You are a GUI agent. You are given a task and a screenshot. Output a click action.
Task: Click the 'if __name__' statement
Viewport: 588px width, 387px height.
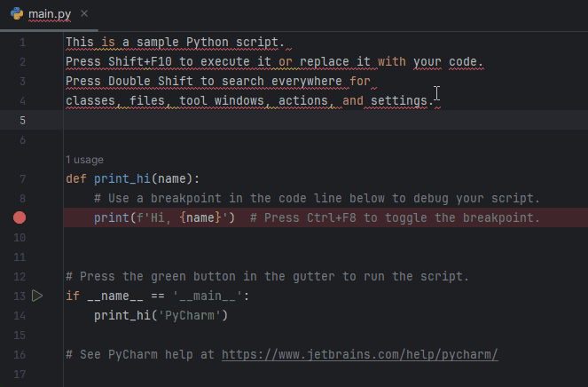[x=105, y=296]
